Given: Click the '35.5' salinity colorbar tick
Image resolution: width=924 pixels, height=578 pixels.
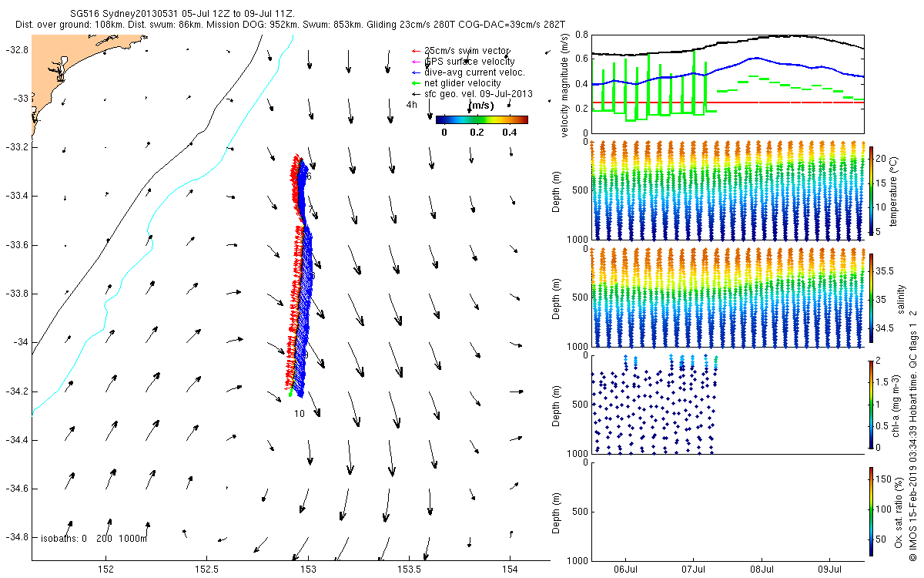Looking at the screenshot, I should click(886, 271).
